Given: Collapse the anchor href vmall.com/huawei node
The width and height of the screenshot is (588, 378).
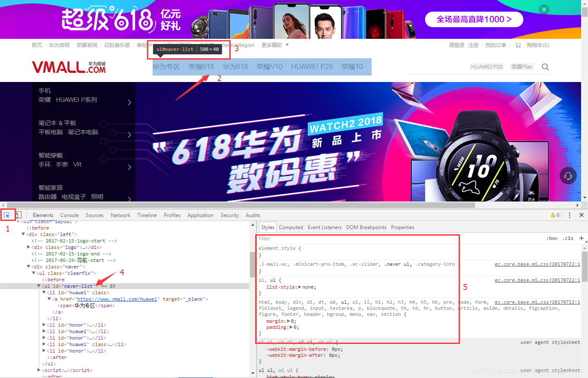Looking at the screenshot, I should pos(49,299).
